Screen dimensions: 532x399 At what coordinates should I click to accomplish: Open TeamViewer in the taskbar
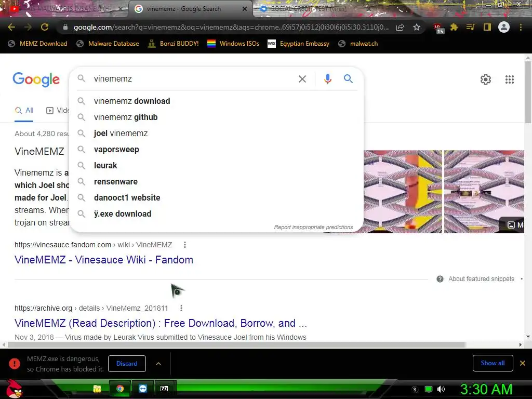(x=143, y=389)
